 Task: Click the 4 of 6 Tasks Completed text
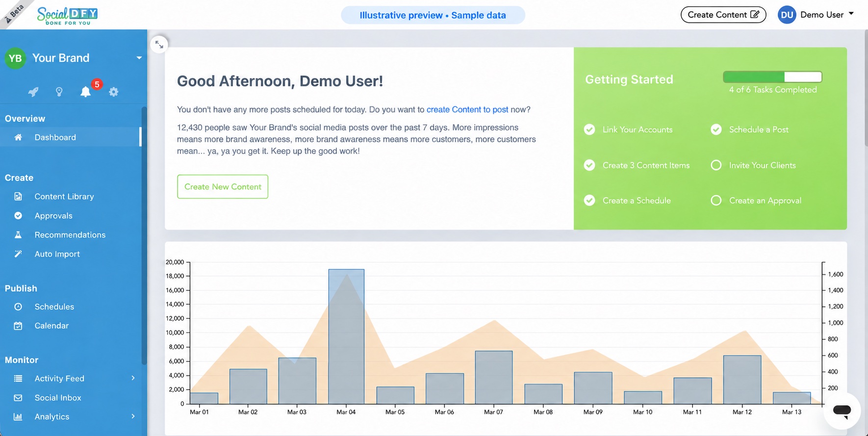773,90
